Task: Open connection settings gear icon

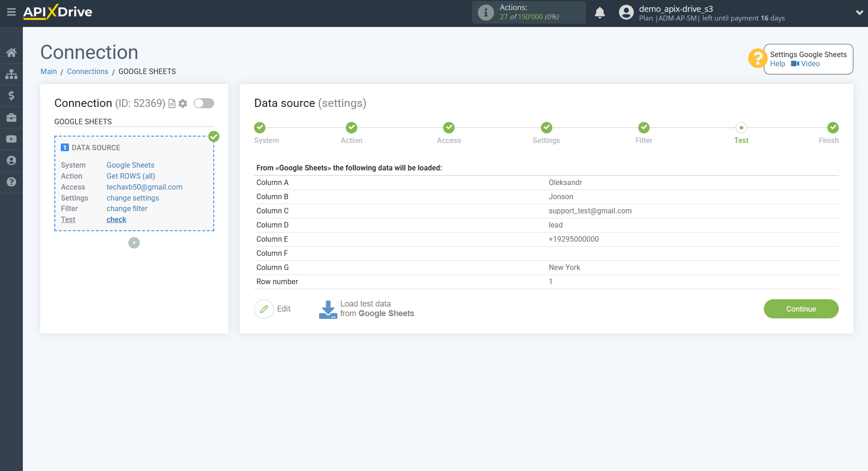Action: pos(183,104)
